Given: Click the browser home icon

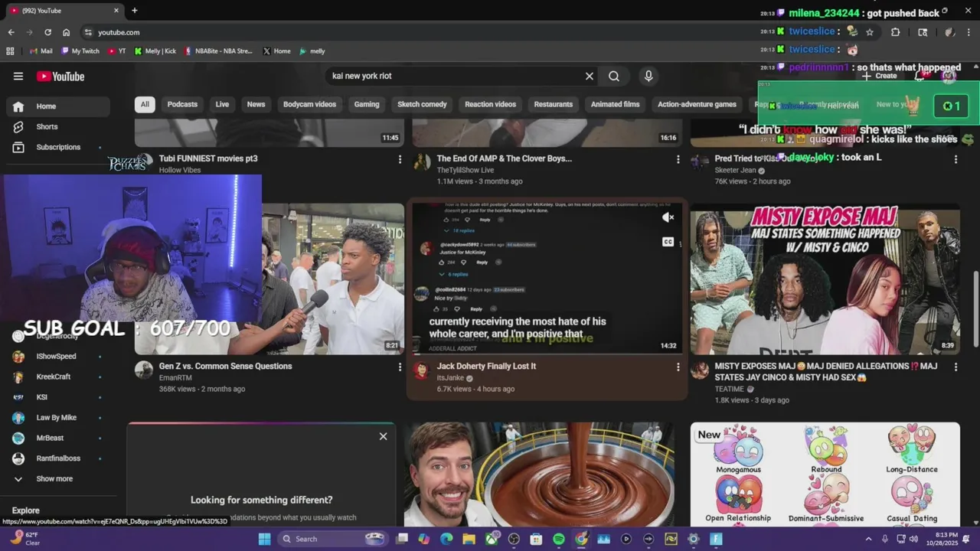Looking at the screenshot, I should [x=66, y=32].
